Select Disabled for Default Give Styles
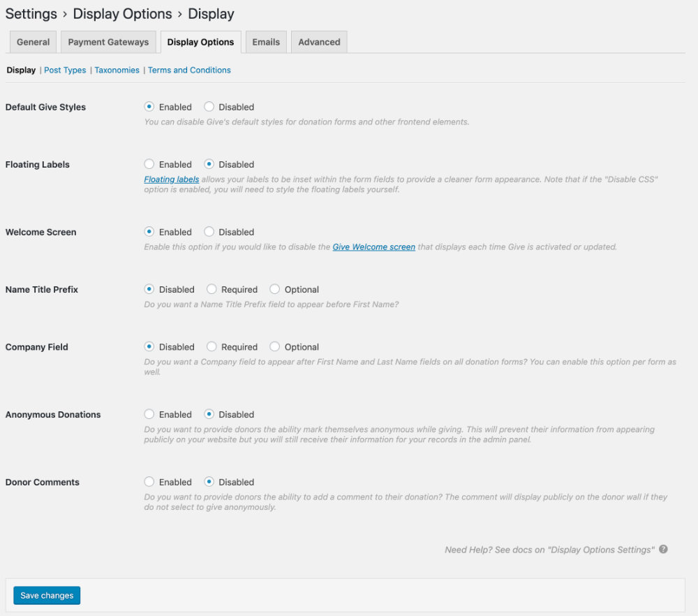This screenshot has width=698, height=616. pyautogui.click(x=209, y=106)
